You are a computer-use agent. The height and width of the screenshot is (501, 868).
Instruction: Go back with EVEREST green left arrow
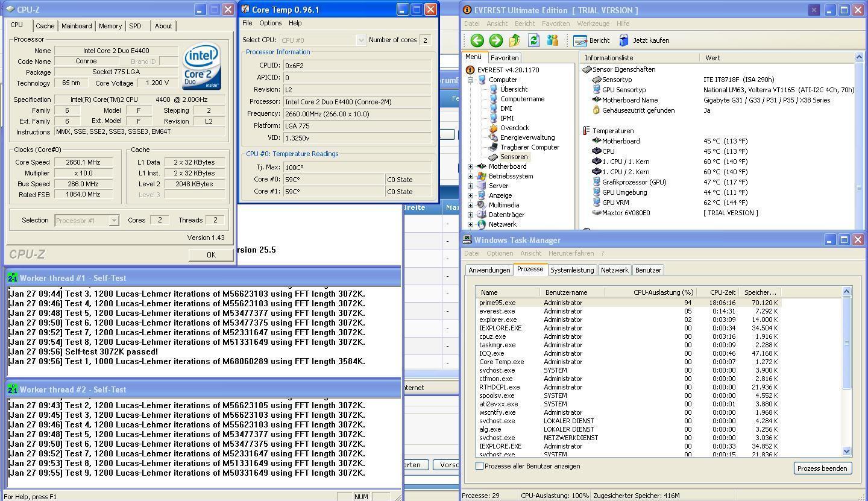pos(477,40)
